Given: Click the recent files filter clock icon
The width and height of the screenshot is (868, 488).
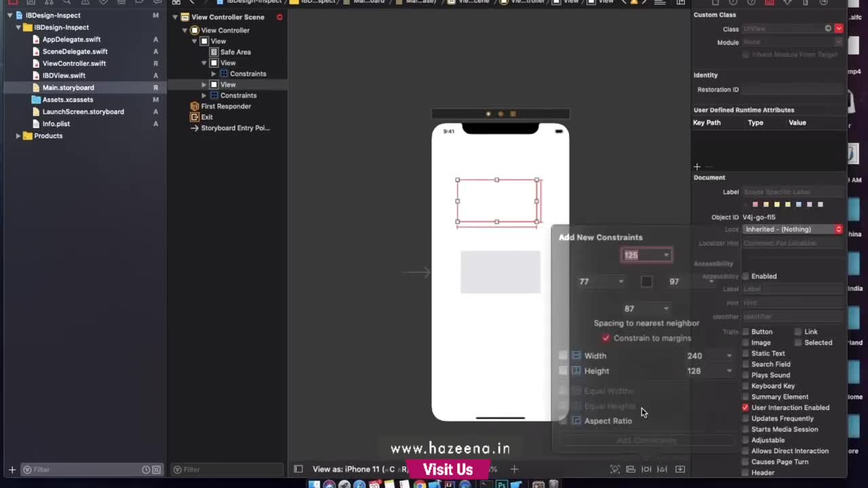Looking at the screenshot, I should 146,470.
